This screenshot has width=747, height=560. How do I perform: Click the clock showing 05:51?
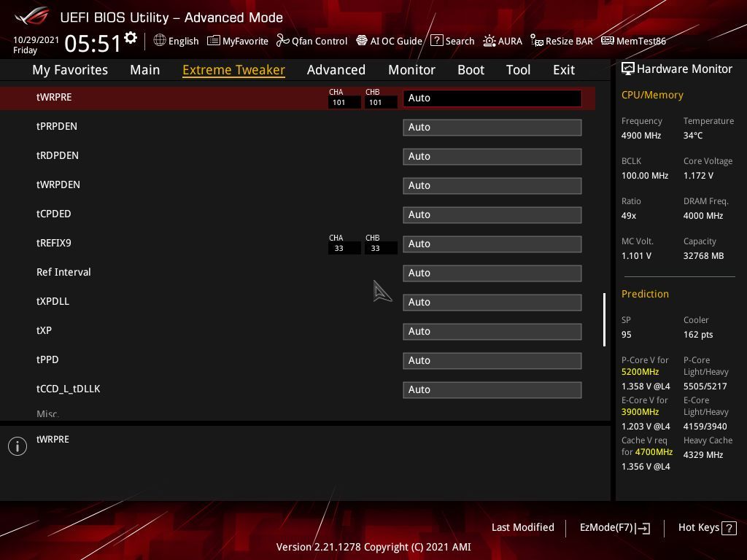[x=93, y=43]
